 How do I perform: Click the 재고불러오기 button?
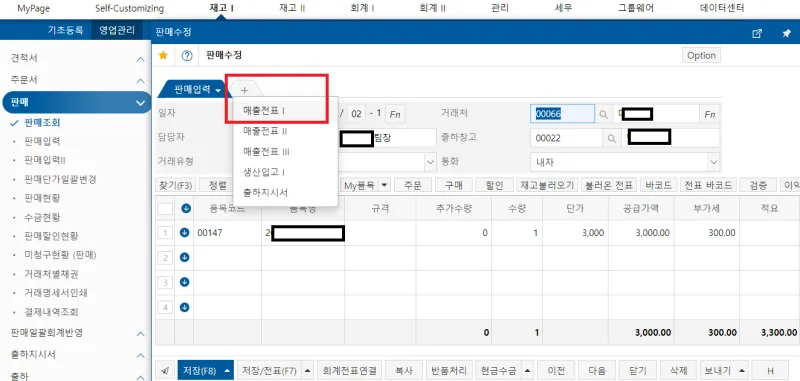pyautogui.click(x=547, y=186)
